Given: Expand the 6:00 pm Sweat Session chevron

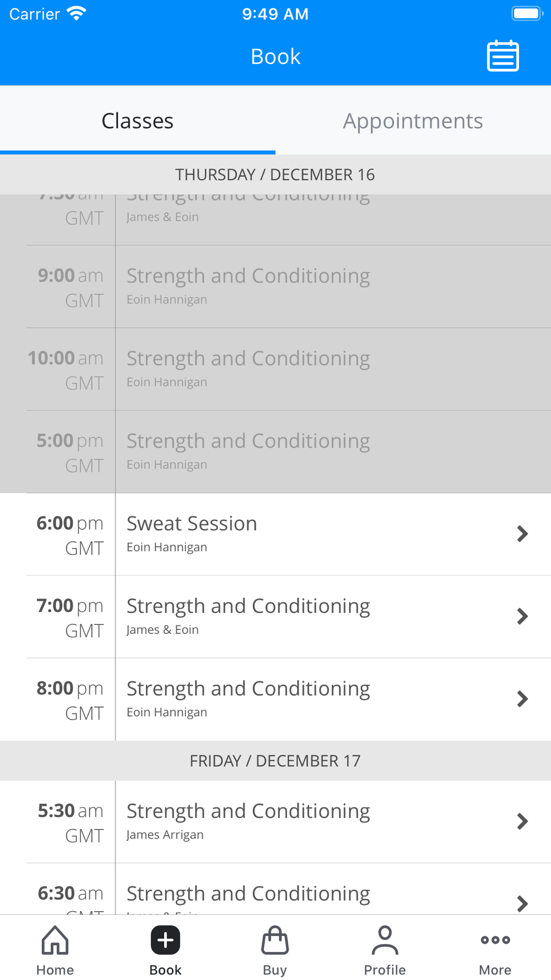Looking at the screenshot, I should coord(522,534).
